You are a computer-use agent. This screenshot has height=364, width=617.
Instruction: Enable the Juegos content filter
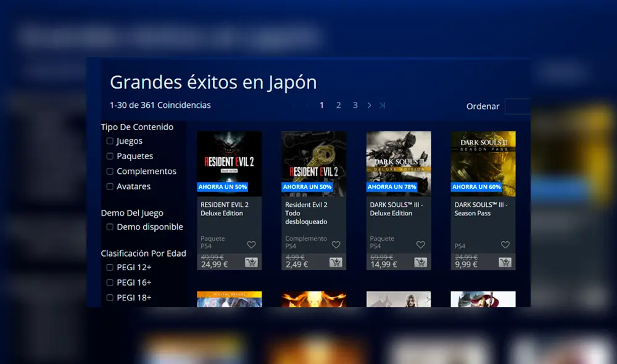(x=110, y=141)
